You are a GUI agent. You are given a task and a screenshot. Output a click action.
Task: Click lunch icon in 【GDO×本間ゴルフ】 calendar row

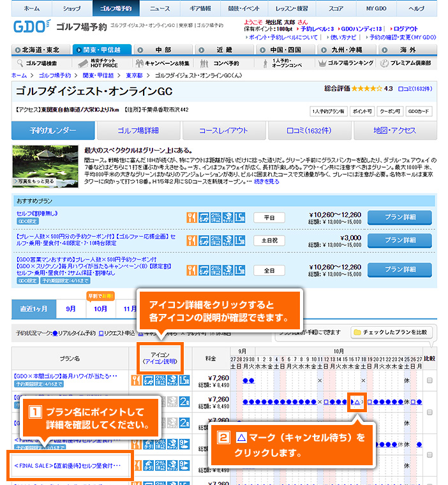pyautogui.click(x=136, y=380)
